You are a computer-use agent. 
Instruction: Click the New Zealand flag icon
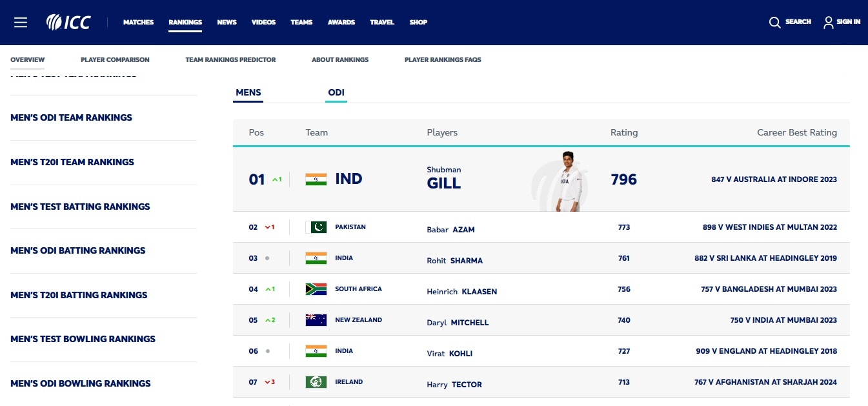pyautogui.click(x=316, y=320)
